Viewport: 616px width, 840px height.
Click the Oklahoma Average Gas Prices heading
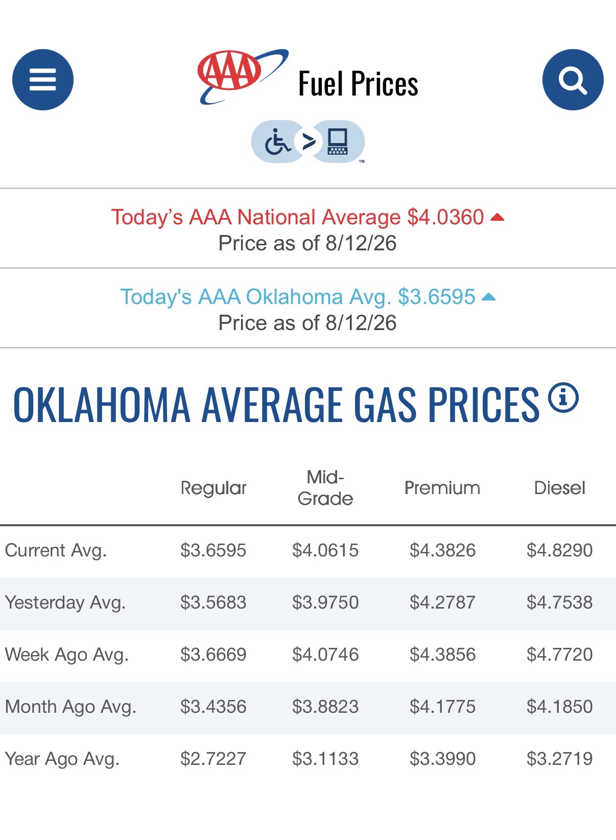tap(276, 404)
